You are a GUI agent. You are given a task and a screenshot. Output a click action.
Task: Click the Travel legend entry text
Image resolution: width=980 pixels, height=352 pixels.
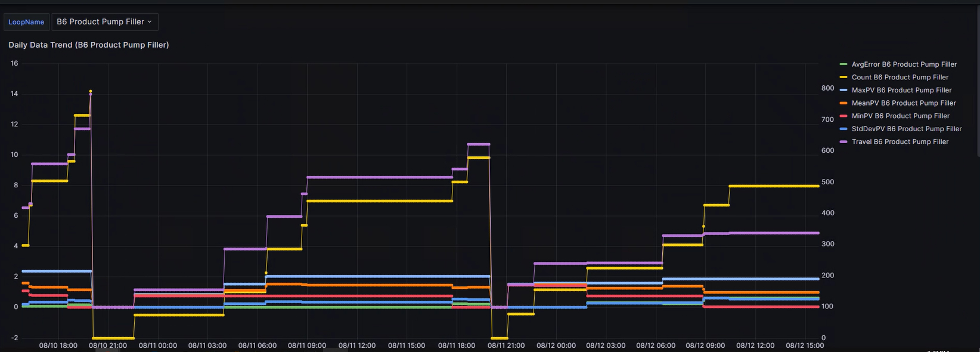(x=900, y=142)
